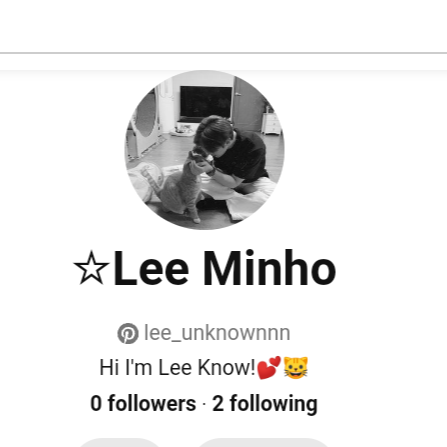Click the two hearts emoji in the bio
Screen dimensions: 447x447
click(269, 368)
